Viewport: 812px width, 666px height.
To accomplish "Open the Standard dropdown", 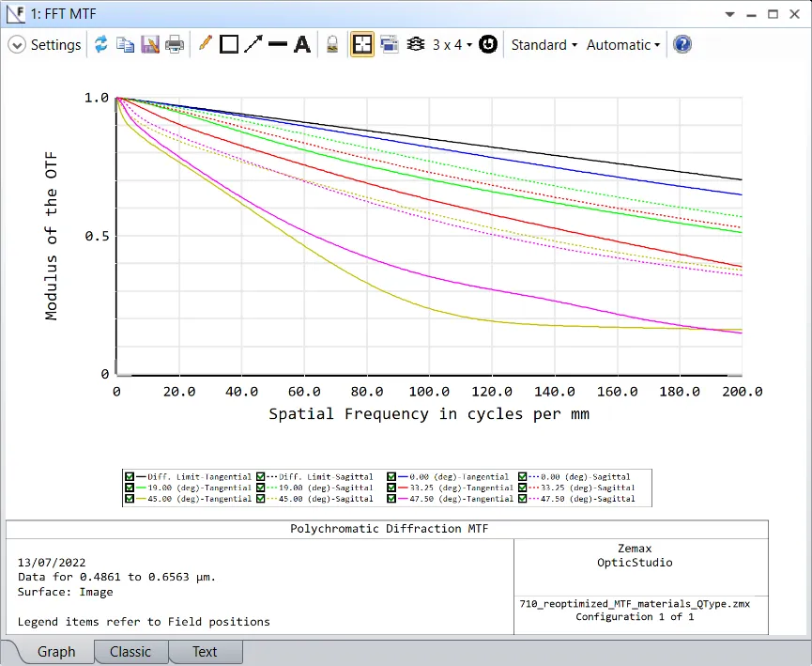I will tap(544, 44).
